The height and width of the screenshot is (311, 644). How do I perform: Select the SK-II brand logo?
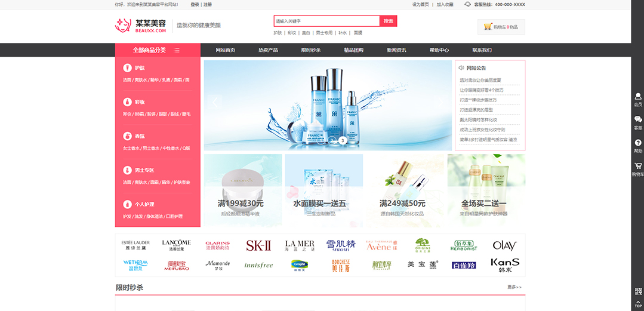tap(258, 245)
